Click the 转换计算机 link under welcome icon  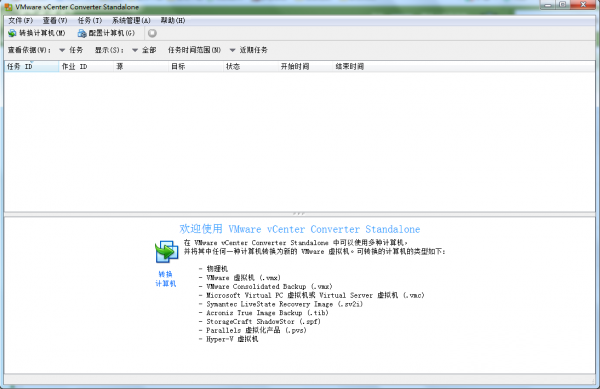pos(165,279)
